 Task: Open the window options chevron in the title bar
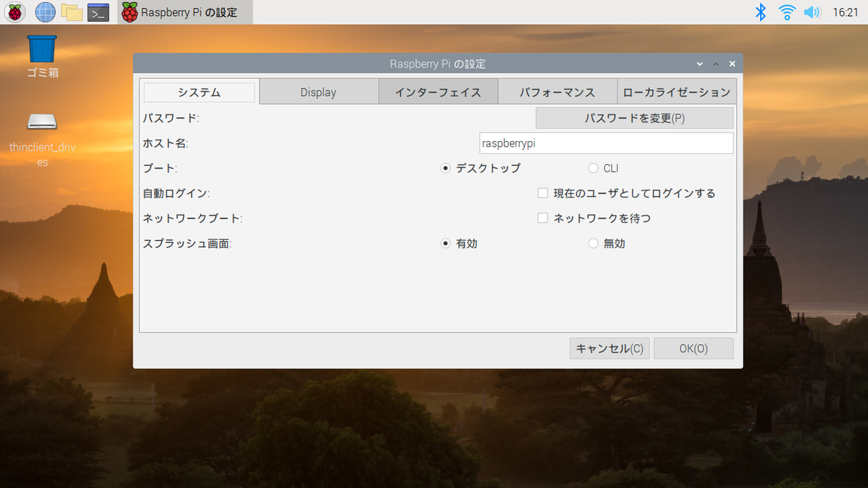coord(699,64)
